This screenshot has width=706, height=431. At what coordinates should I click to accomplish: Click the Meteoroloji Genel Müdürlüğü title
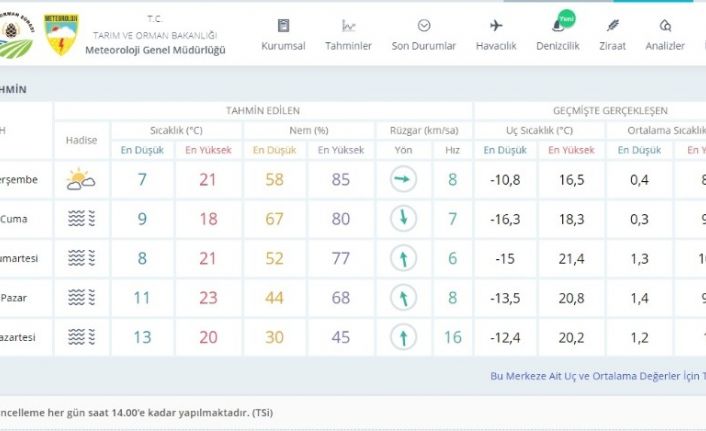pos(155,50)
